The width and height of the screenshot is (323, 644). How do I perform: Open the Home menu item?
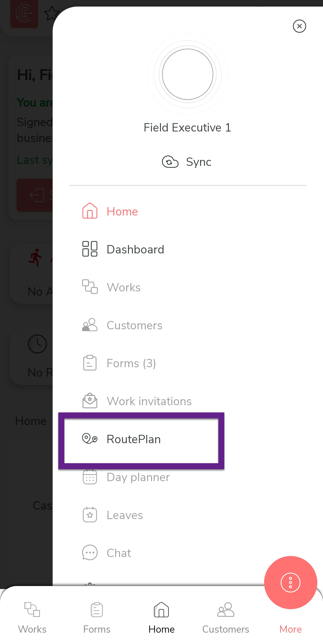point(122,212)
